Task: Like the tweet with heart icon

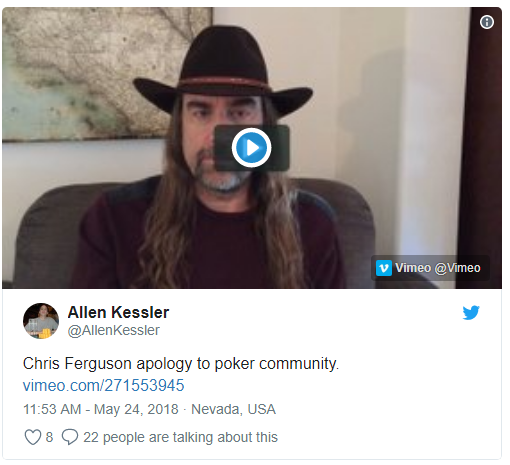Action: (x=33, y=437)
